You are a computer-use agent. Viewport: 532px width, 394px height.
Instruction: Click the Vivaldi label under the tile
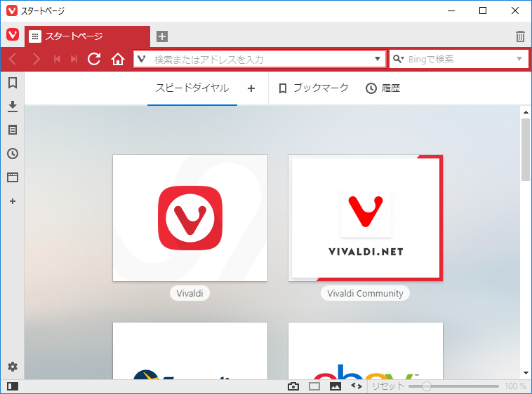pos(189,293)
